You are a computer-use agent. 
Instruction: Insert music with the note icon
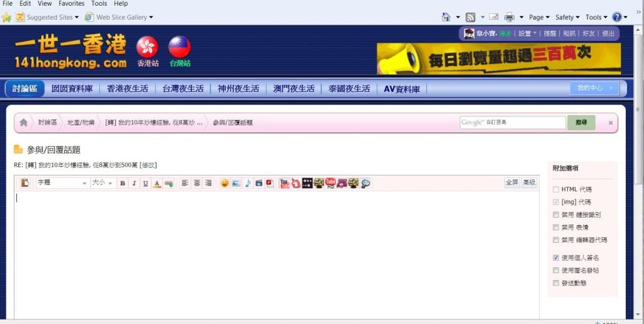(x=247, y=183)
